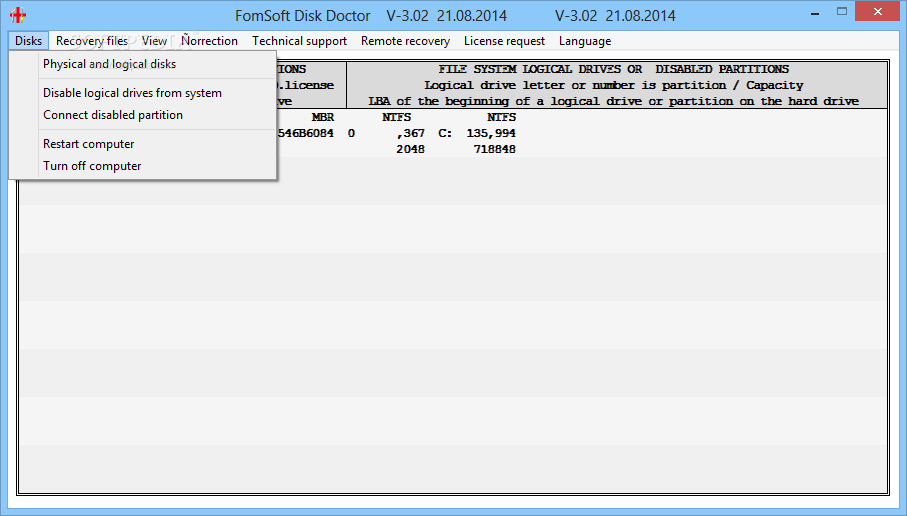
Task: Open the Ñorrection menu
Action: [x=209, y=41]
